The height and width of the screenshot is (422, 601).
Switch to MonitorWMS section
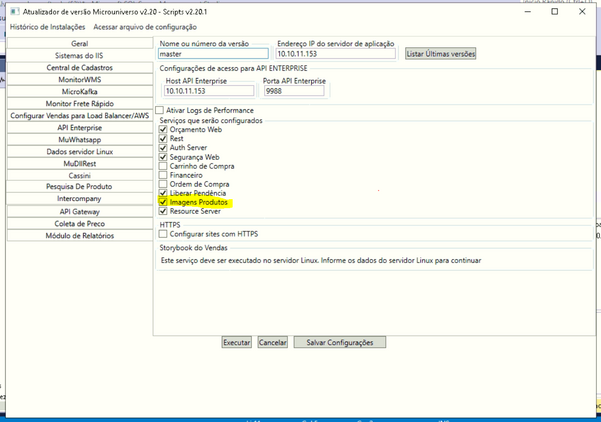[x=80, y=80]
